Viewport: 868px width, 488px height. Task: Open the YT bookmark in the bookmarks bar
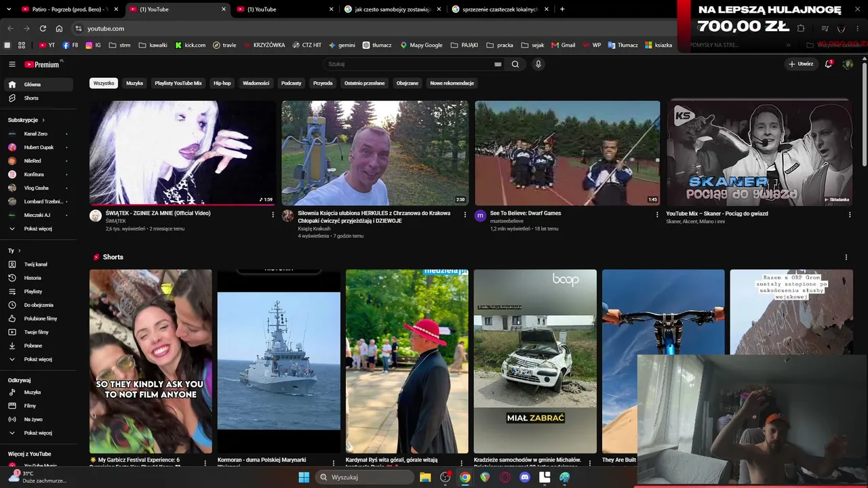pyautogui.click(x=47, y=45)
